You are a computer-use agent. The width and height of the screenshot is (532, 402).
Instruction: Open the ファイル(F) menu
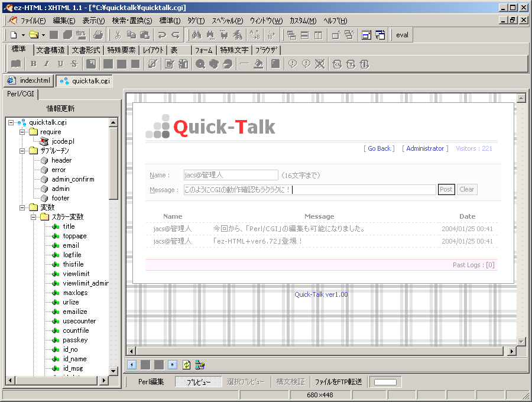(33, 21)
